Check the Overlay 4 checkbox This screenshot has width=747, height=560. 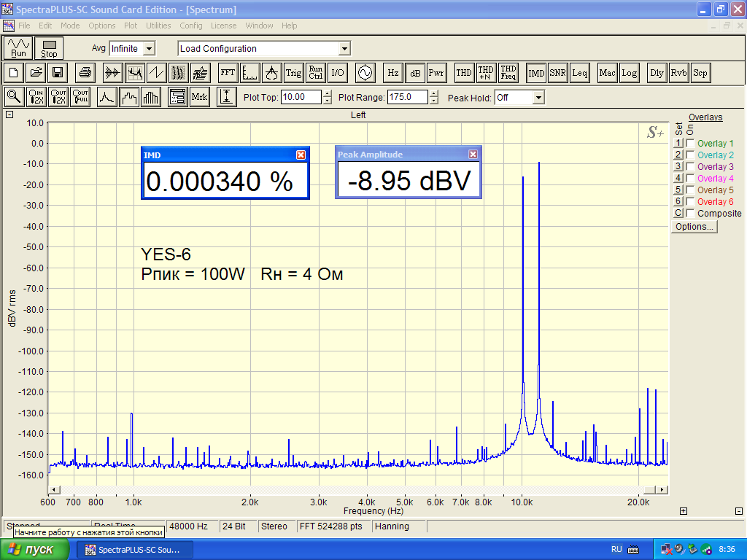(x=690, y=179)
